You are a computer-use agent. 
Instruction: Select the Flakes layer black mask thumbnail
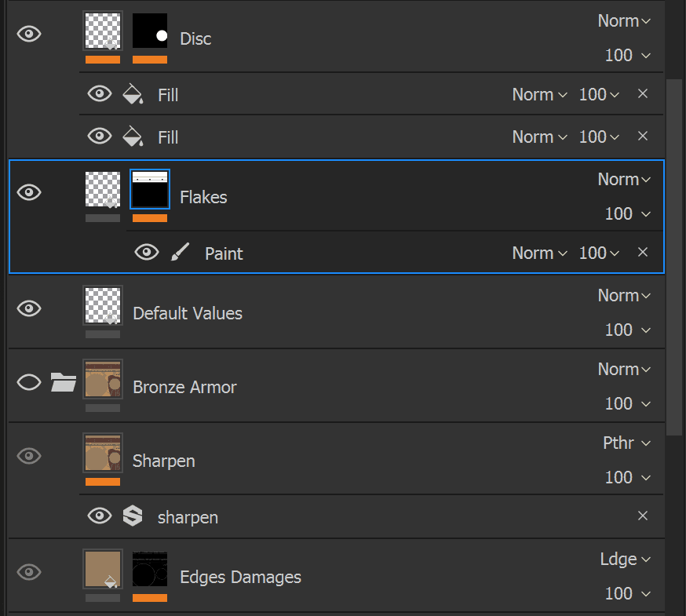tap(150, 189)
